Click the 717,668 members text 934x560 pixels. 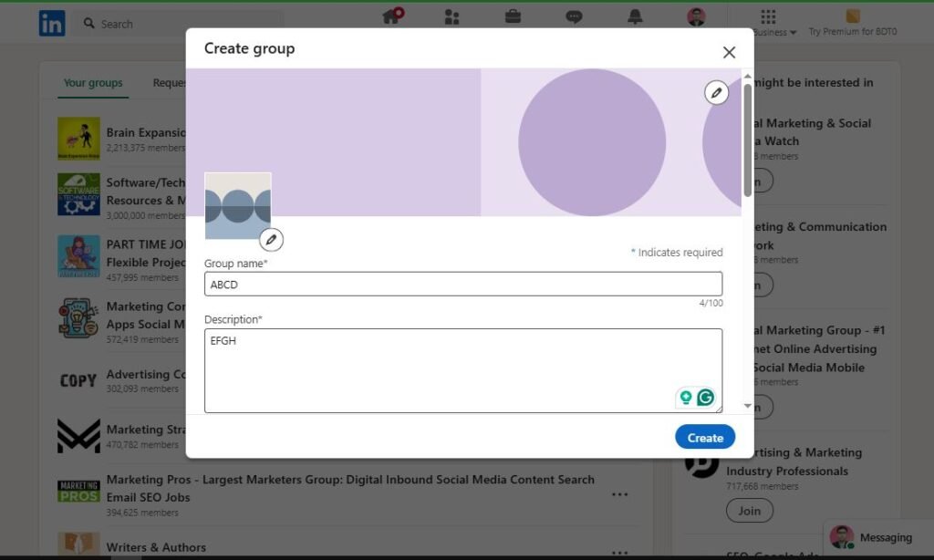(x=762, y=486)
